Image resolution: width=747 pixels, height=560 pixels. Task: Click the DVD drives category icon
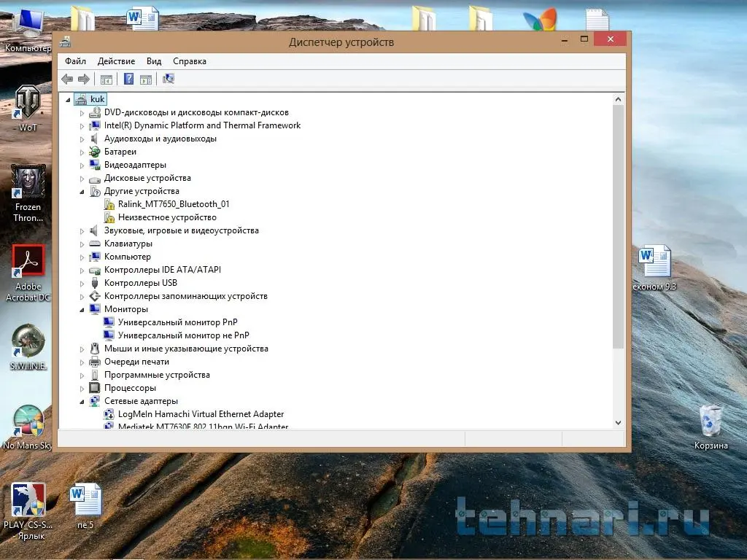click(x=95, y=112)
